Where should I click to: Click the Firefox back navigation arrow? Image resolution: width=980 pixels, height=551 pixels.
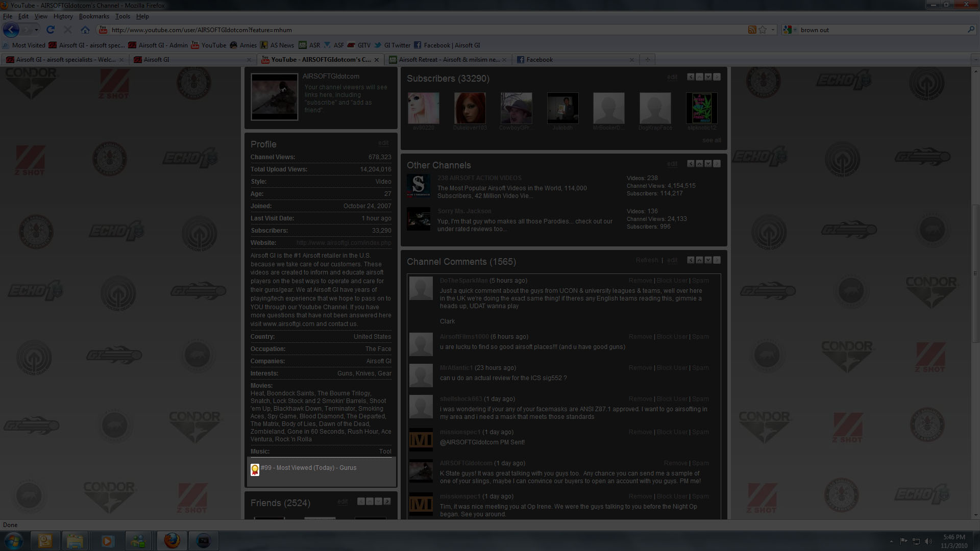click(x=11, y=30)
